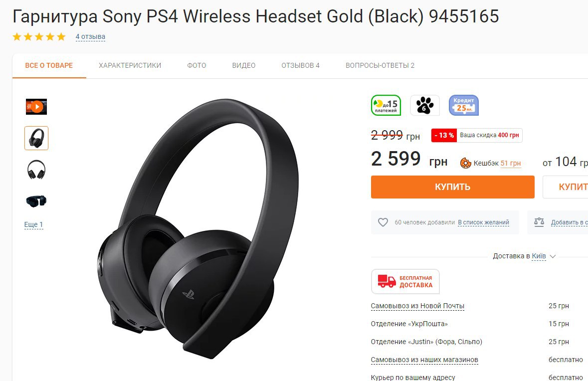Click the orange Купить button
Screen dimensions: 588x381
click(x=453, y=187)
